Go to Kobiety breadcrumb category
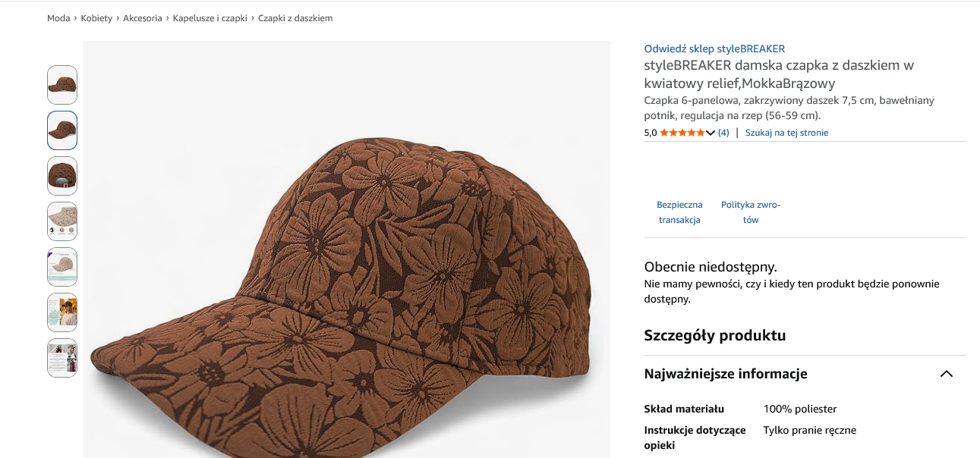The height and width of the screenshot is (458, 980). [96, 18]
